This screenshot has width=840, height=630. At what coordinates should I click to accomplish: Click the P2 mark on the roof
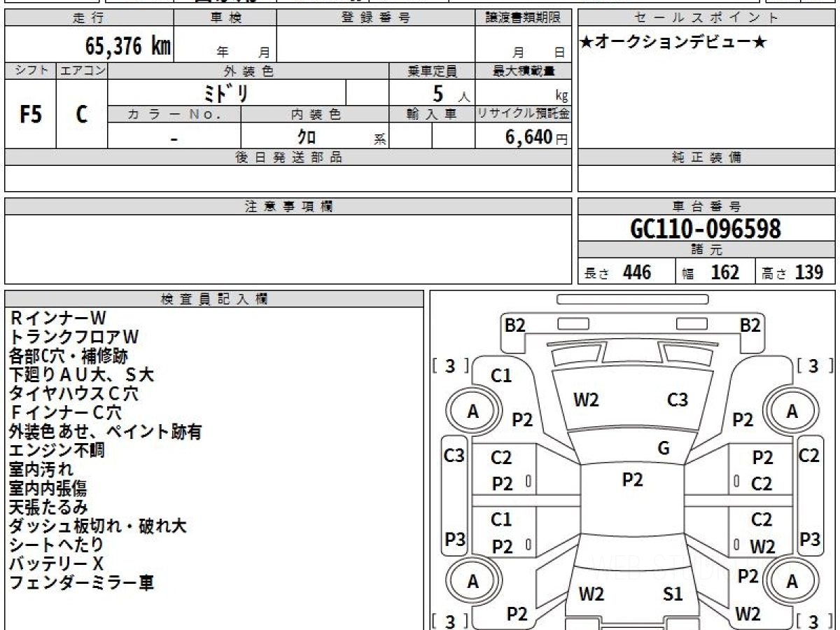(633, 479)
